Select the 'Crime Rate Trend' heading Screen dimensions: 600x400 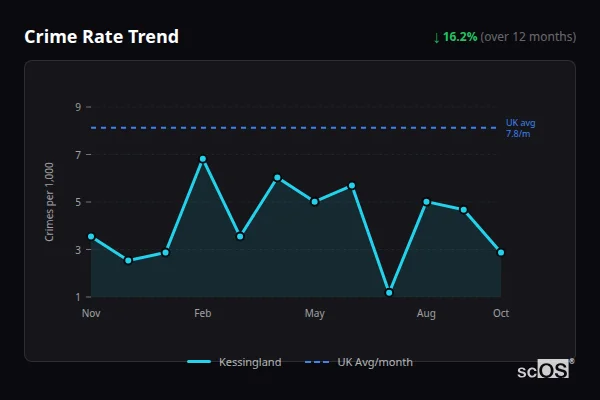(101, 37)
